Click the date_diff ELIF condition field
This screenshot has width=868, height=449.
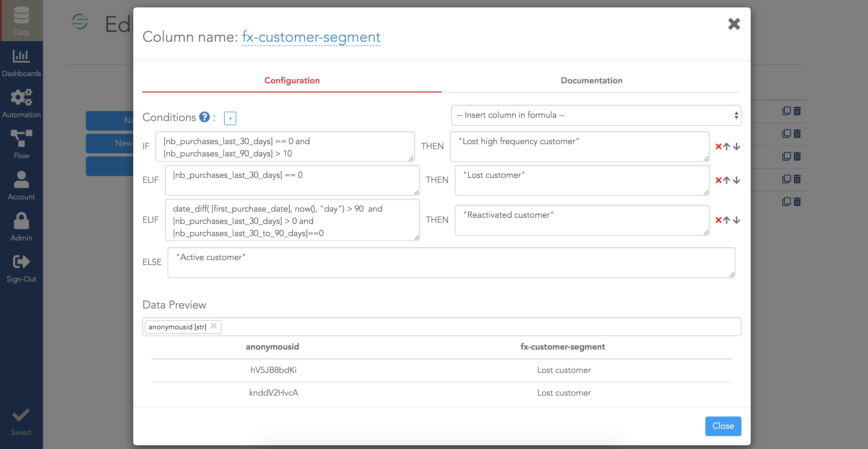292,220
